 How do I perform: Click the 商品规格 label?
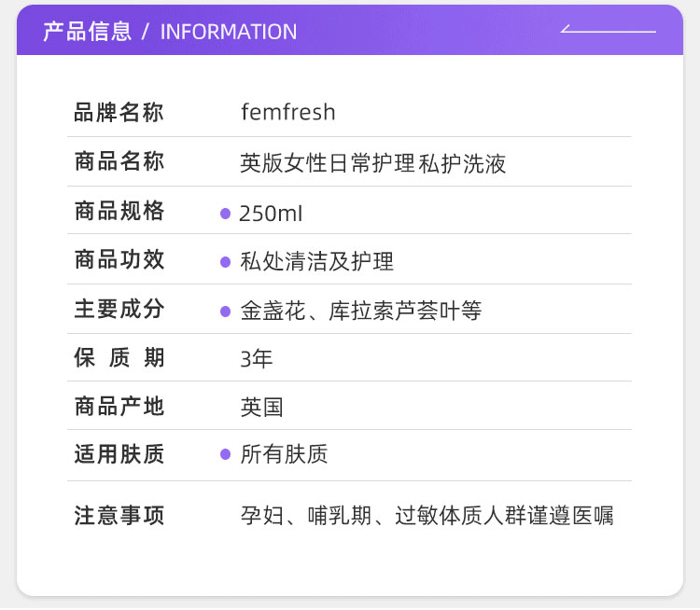[119, 211]
